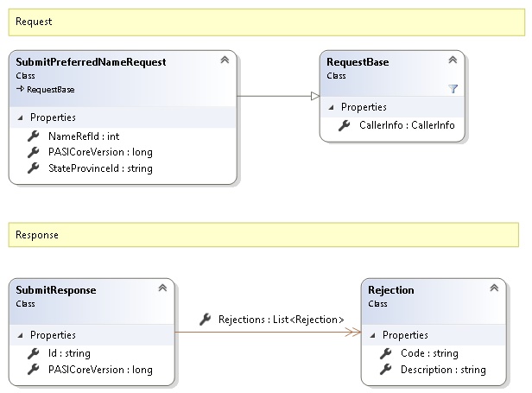Click wrench icon on Rejections association label
The width and height of the screenshot is (532, 393).
click(205, 320)
